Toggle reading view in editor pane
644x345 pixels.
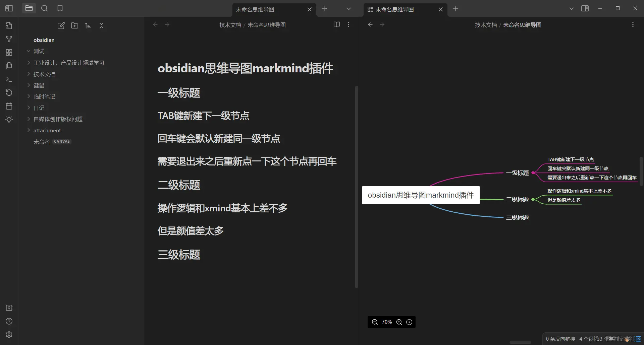point(337,24)
